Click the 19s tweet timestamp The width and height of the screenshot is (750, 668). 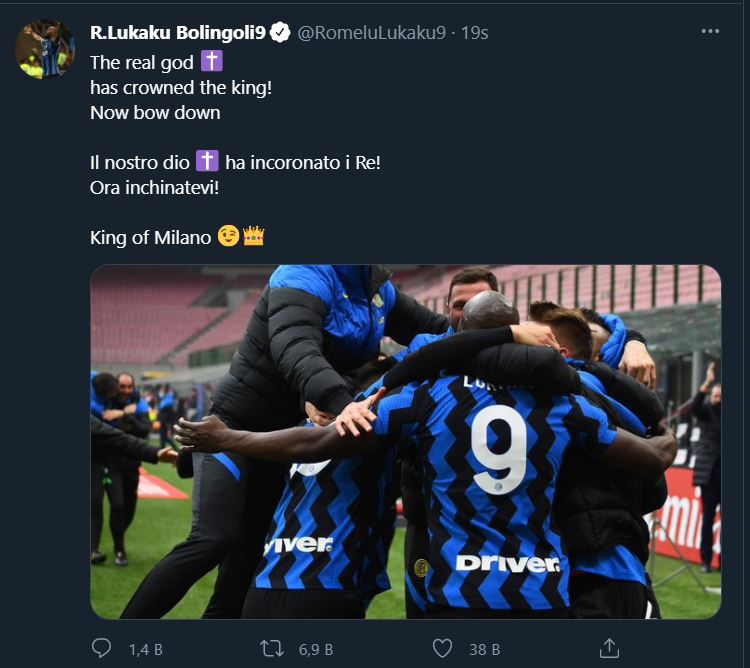click(x=474, y=33)
